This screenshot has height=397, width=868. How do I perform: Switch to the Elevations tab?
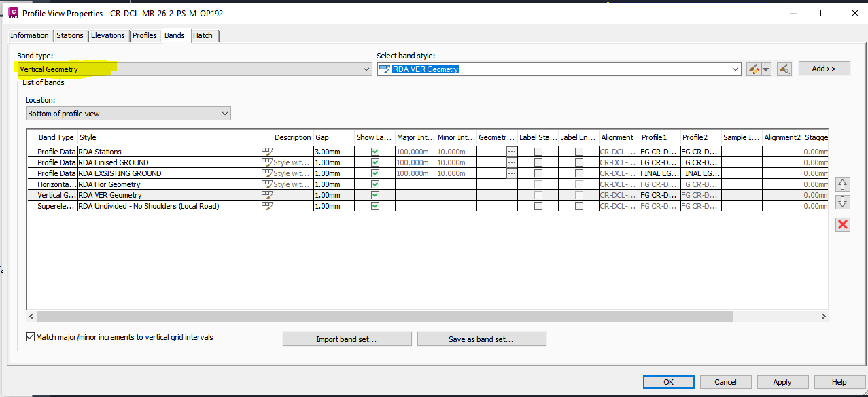[x=107, y=35]
